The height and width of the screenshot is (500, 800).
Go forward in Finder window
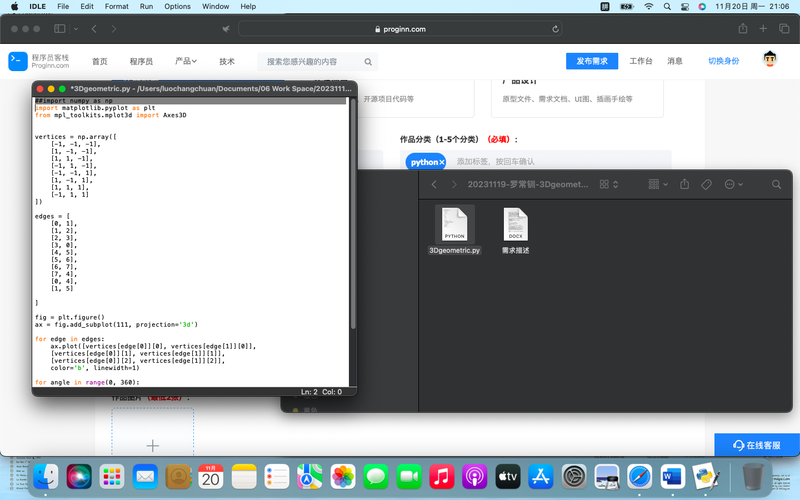click(454, 184)
